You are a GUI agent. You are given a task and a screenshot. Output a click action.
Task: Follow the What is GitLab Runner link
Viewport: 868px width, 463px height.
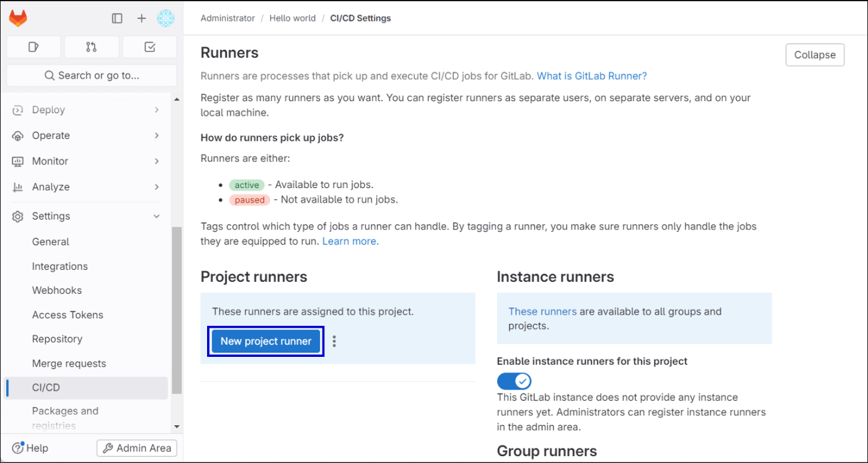(x=591, y=76)
